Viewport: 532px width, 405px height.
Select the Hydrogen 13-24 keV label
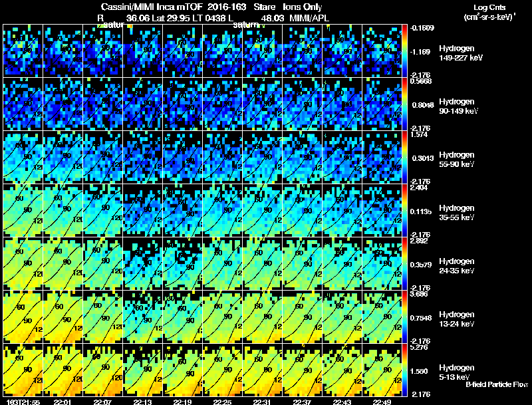click(457, 319)
